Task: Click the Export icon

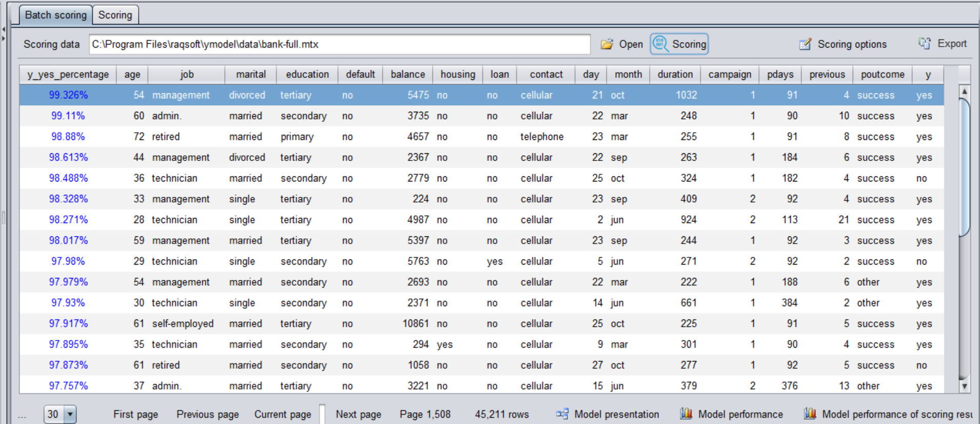Action: [x=925, y=44]
